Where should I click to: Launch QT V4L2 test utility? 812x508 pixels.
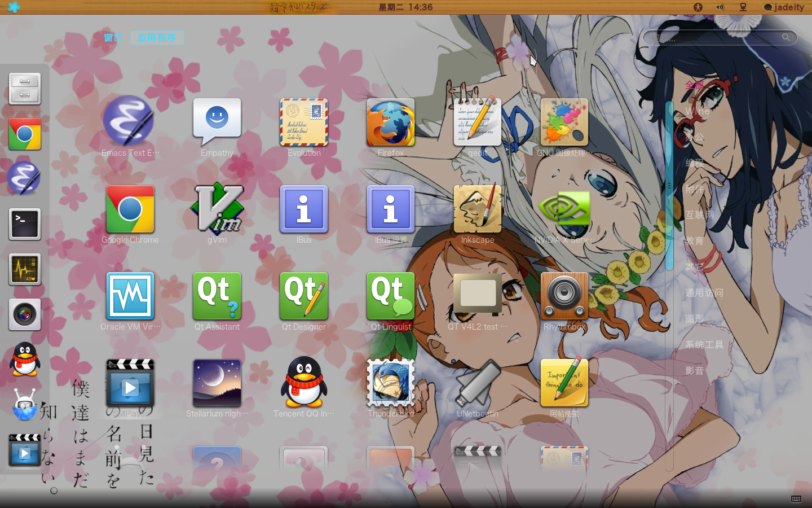click(478, 300)
